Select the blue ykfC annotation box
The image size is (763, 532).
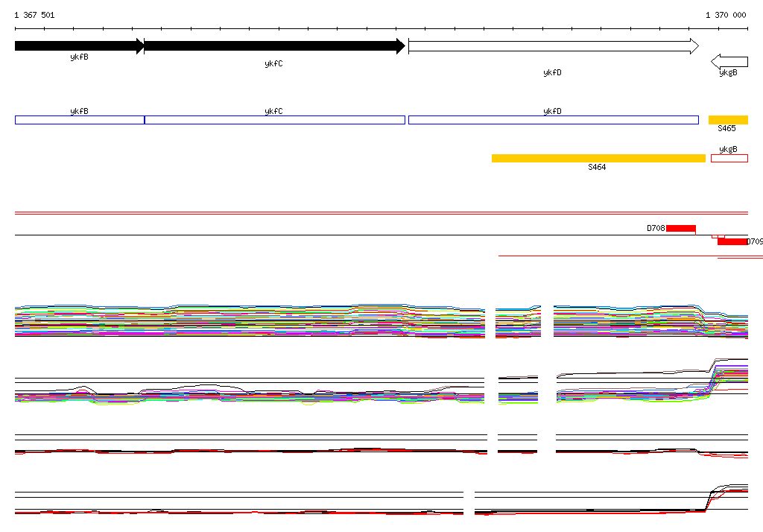(274, 120)
